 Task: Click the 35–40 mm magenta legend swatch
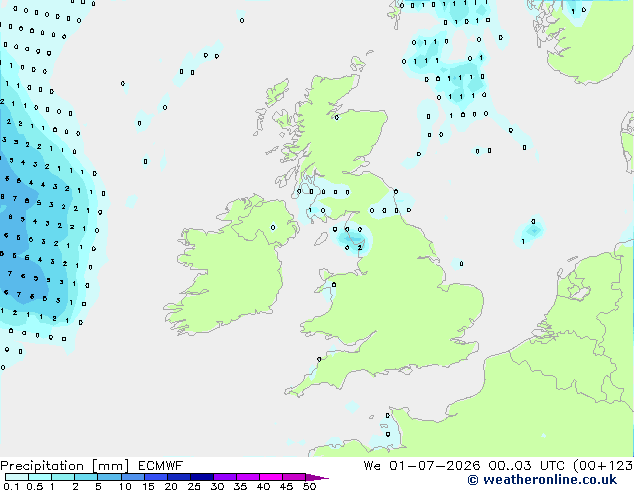[x=248, y=477]
